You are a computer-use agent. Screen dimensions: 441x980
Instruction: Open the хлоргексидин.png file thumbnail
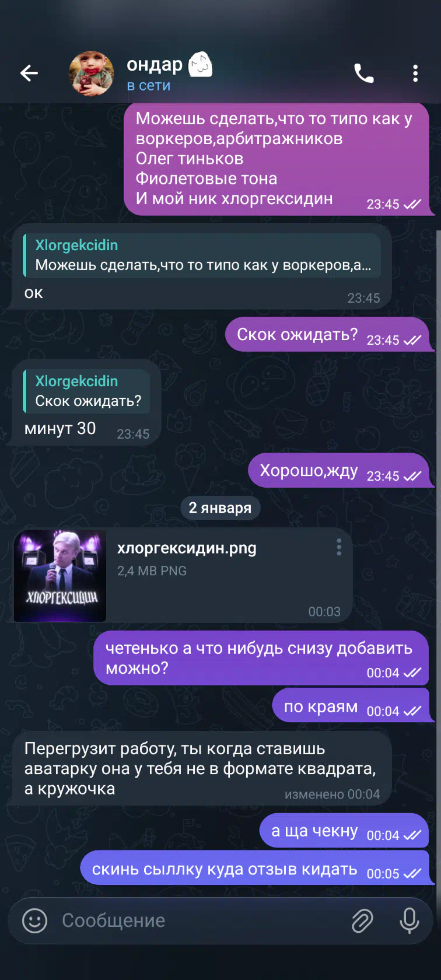click(60, 576)
